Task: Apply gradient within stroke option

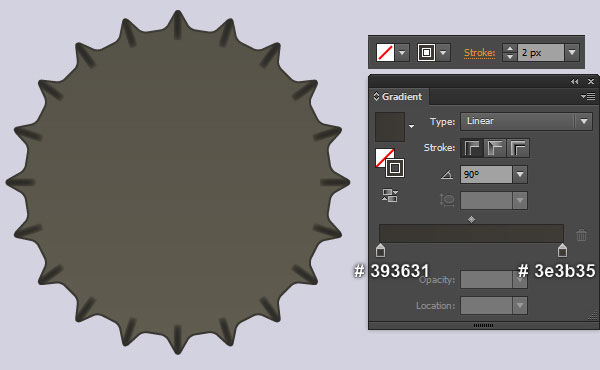Action: [x=472, y=148]
